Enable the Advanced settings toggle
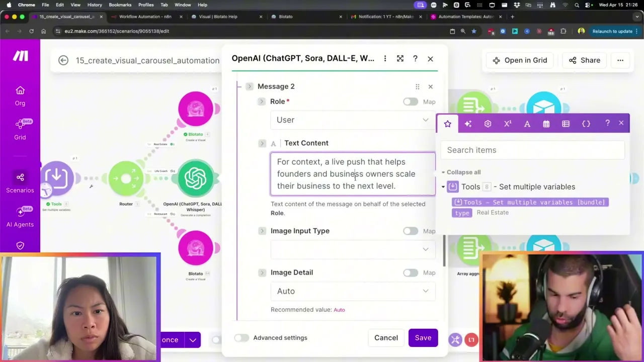This screenshot has height=362, width=644. [x=242, y=338]
